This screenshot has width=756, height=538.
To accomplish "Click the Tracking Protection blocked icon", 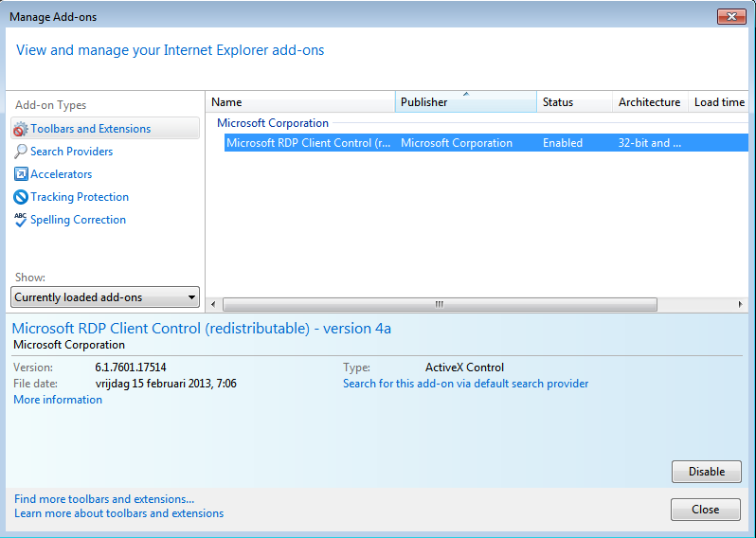I will (x=21, y=197).
